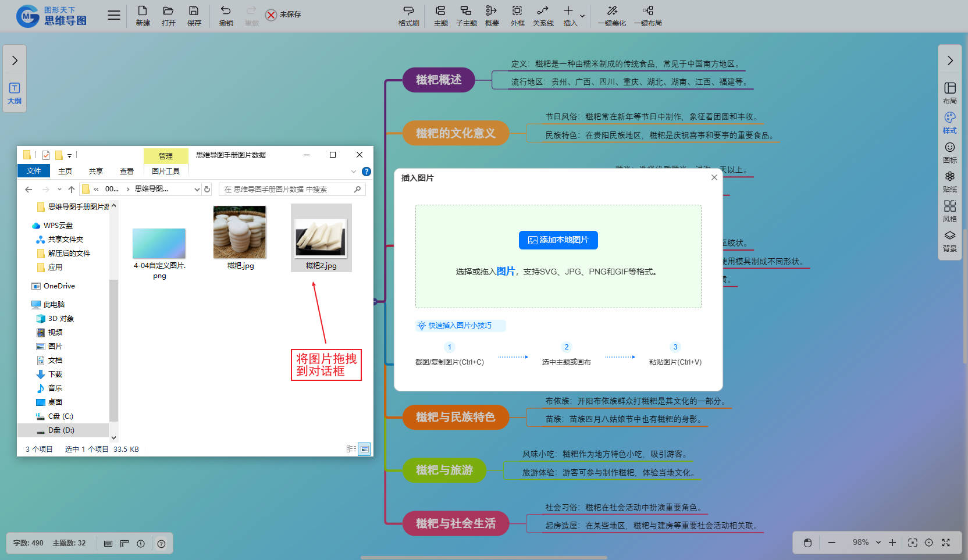This screenshot has height=560, width=968.
Task: Open the 大纲 outline view
Action: click(x=15, y=93)
